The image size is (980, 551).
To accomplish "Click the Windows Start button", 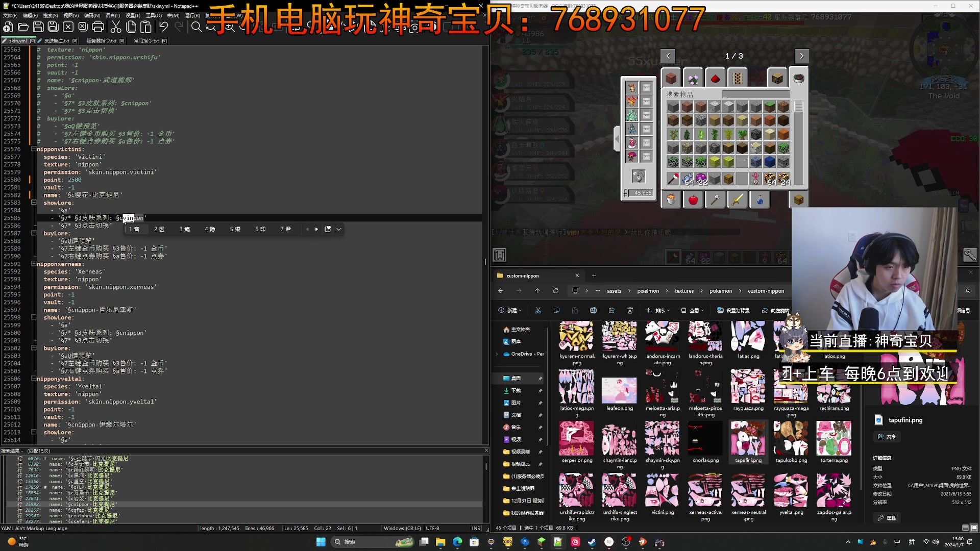I will point(321,542).
